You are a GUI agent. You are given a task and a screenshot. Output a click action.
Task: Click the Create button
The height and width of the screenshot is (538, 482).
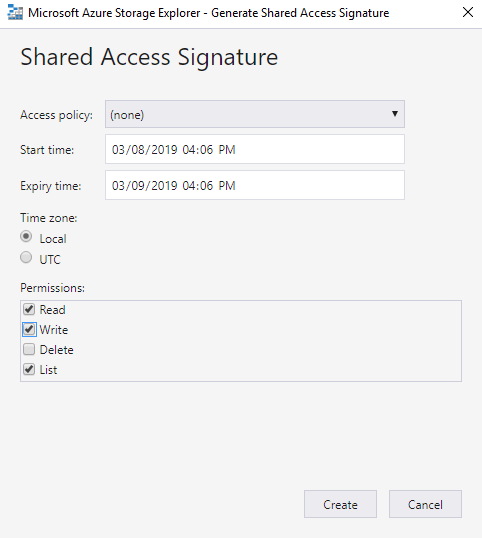pyautogui.click(x=340, y=504)
